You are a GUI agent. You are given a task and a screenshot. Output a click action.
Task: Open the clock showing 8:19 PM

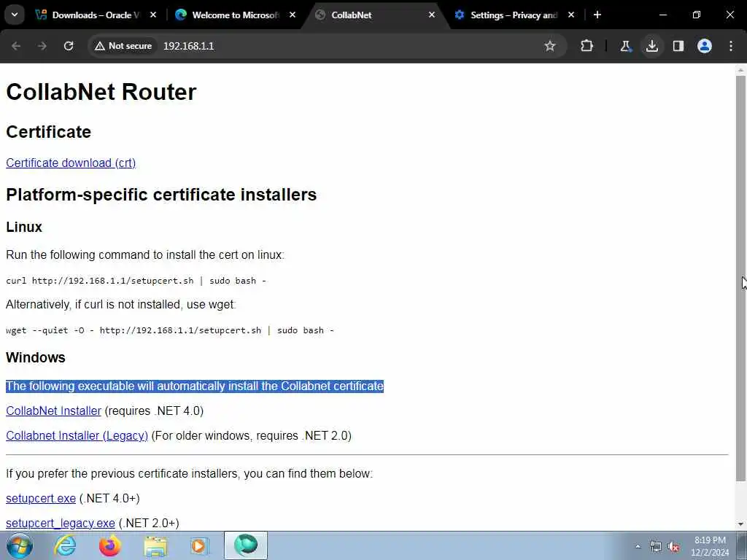pos(710,546)
